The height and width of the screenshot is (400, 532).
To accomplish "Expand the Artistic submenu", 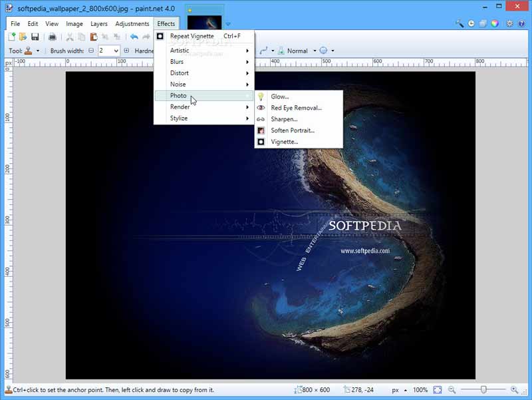I will click(x=204, y=51).
